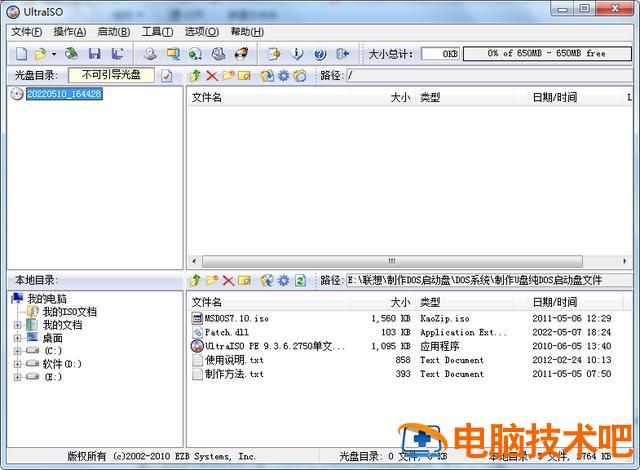Select 我的ISO文档 in local tree

[69, 312]
